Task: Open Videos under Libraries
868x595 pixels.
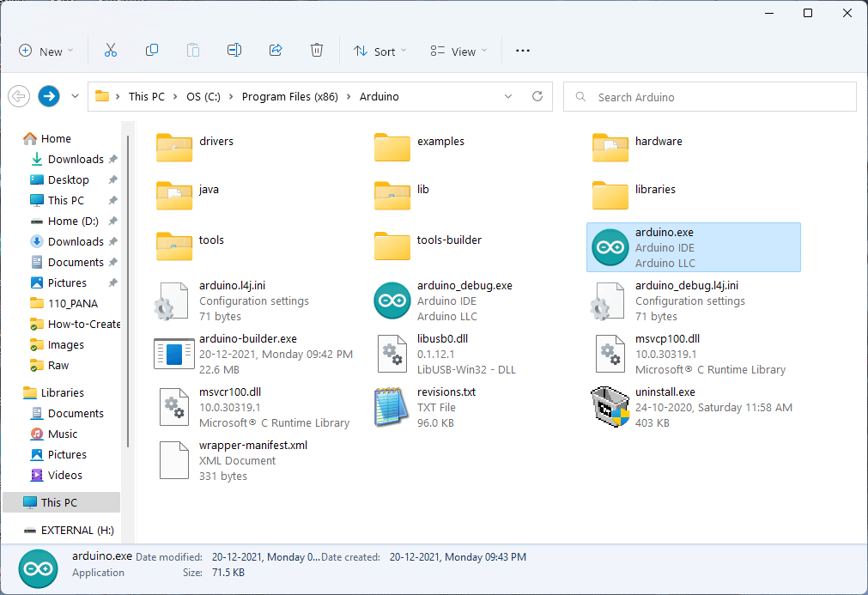Action: click(x=56, y=475)
